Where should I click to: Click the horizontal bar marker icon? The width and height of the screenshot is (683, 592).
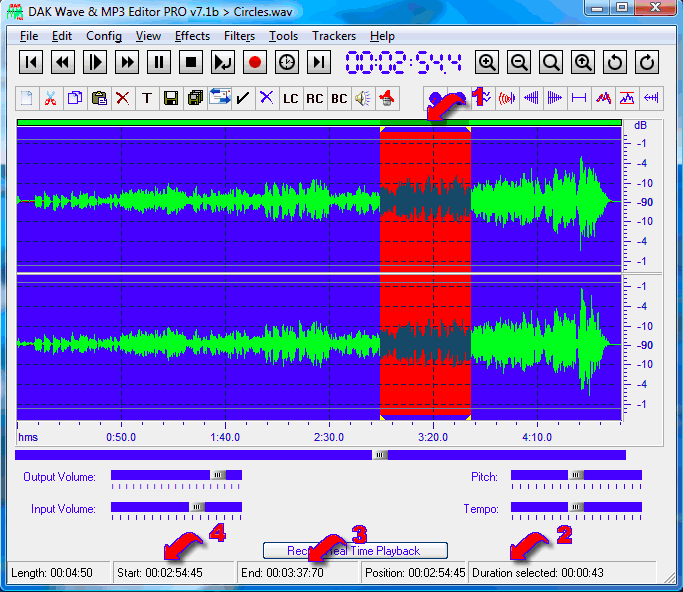579,98
